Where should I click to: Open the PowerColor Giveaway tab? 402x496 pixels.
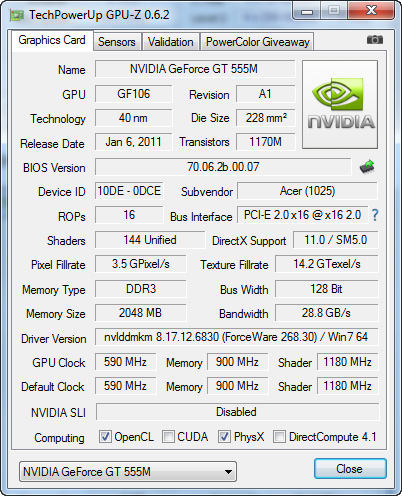tap(257, 42)
